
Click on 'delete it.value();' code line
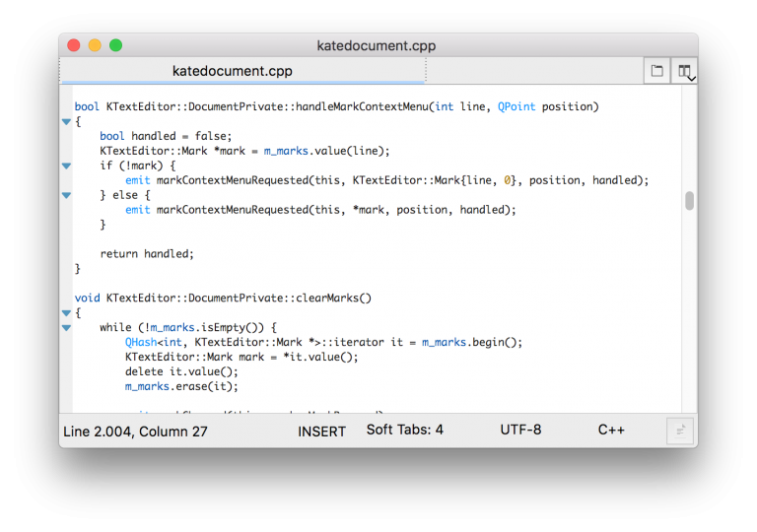tap(181, 371)
